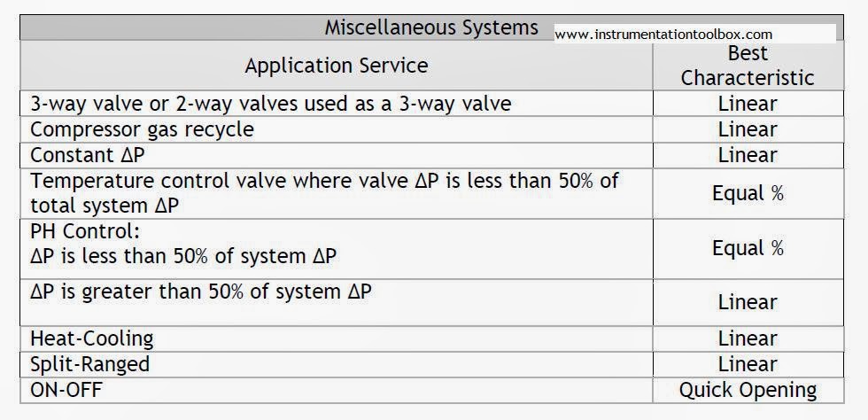Click Equal % beside PH Control

(748, 249)
